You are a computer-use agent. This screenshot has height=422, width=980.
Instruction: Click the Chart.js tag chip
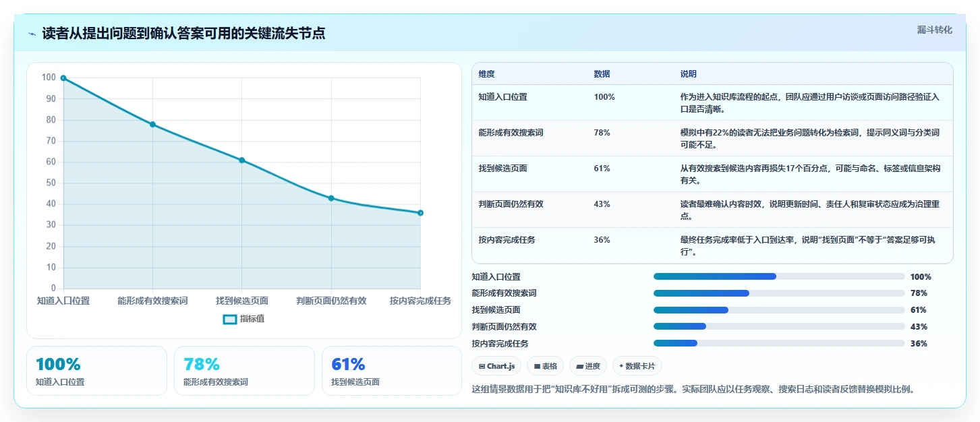[x=496, y=366]
